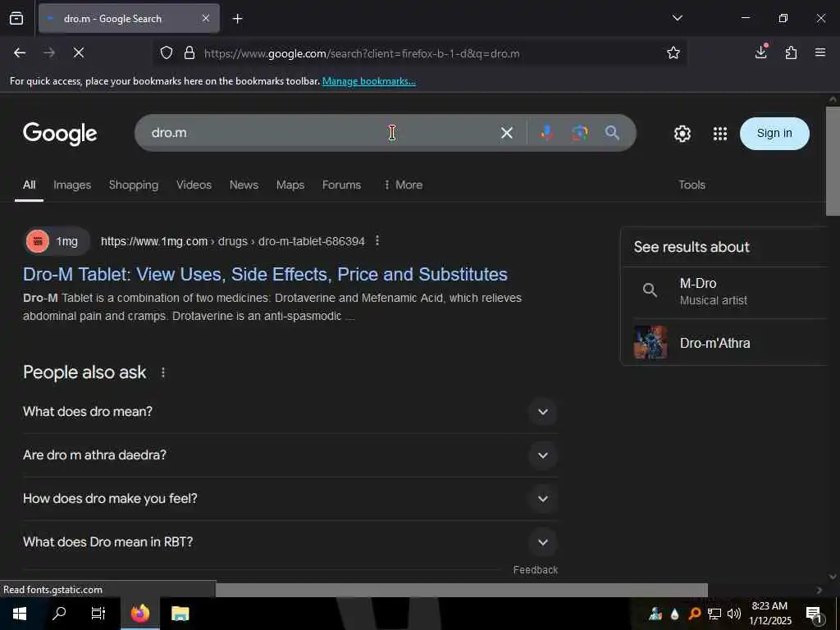This screenshot has height=630, width=840.
Task: Switch to Shopping results tab
Action: tap(134, 185)
